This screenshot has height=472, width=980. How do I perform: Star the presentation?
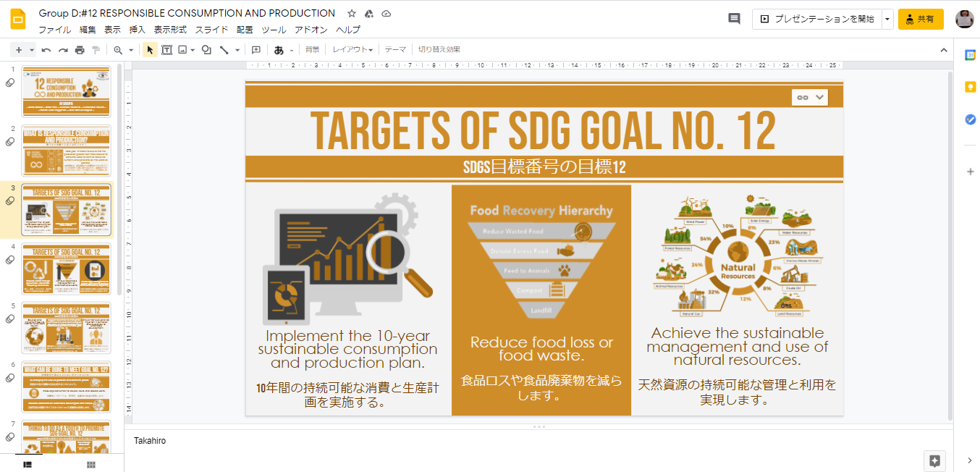(x=352, y=13)
